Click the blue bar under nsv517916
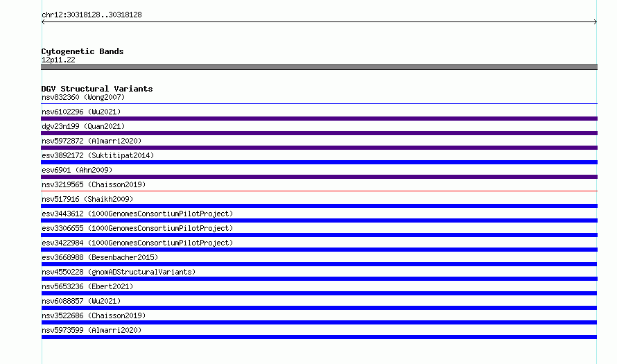The image size is (617, 364). click(x=319, y=206)
